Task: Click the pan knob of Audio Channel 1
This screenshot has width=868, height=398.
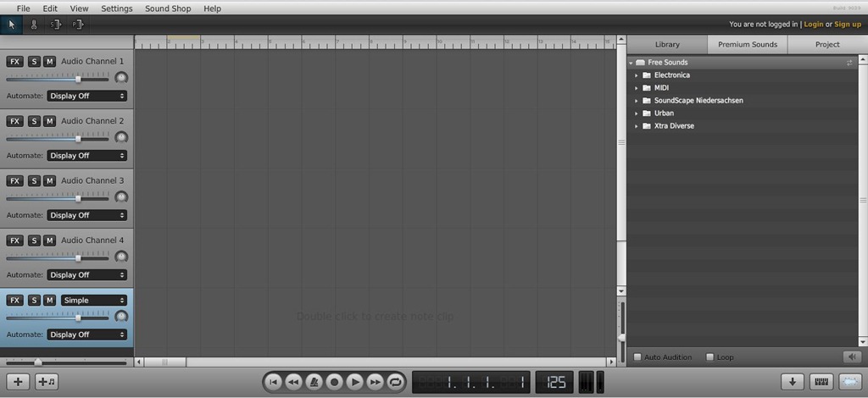Action: (x=121, y=78)
